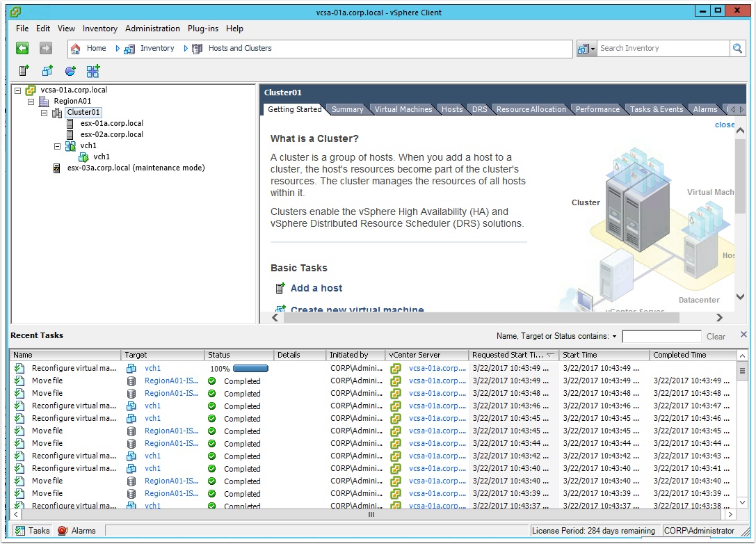Image resolution: width=756 pixels, height=544 pixels.
Task: Click the grey Forward navigation arrow
Action: click(x=45, y=48)
